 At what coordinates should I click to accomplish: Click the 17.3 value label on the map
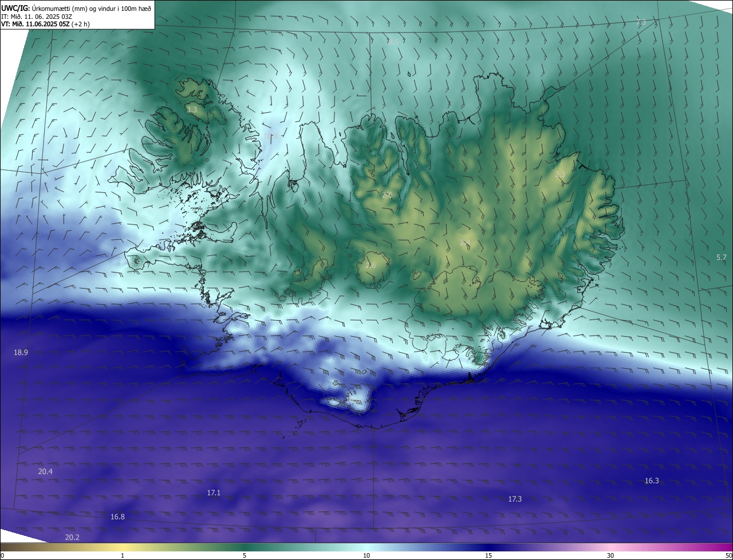[x=515, y=499]
